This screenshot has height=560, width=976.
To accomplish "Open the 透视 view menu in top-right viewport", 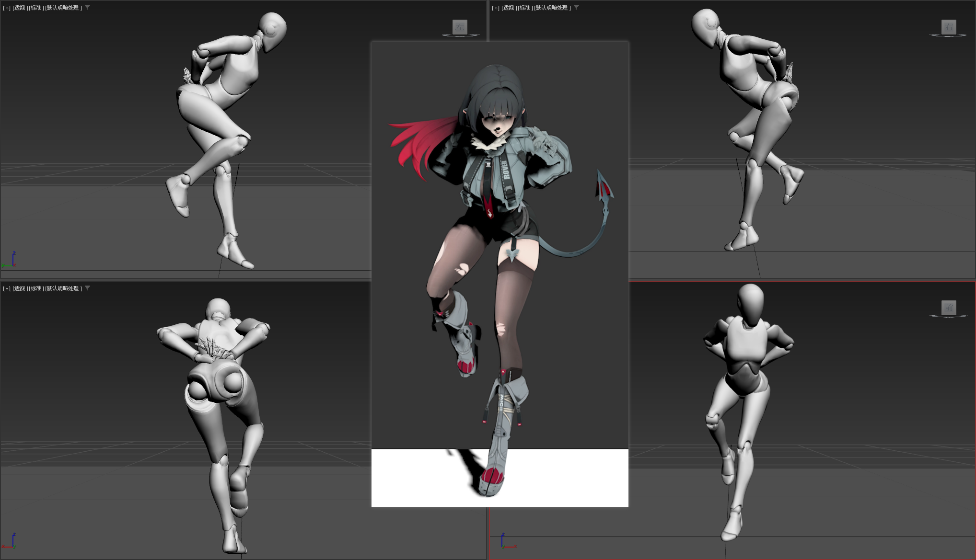I will (x=509, y=8).
